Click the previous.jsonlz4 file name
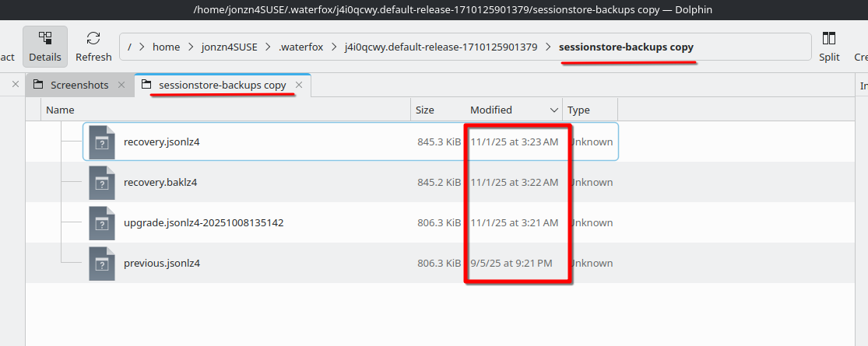 (x=162, y=263)
